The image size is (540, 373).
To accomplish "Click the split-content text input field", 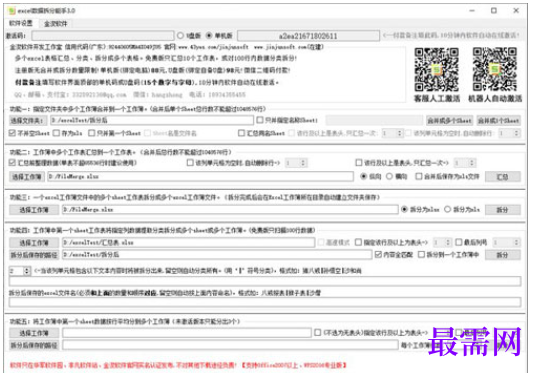I will coord(265,281).
